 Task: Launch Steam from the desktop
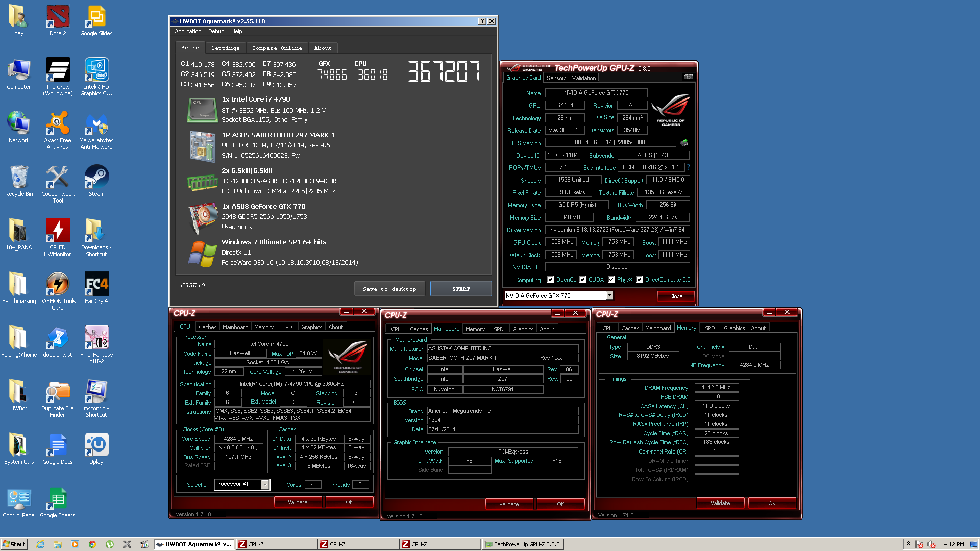96,181
